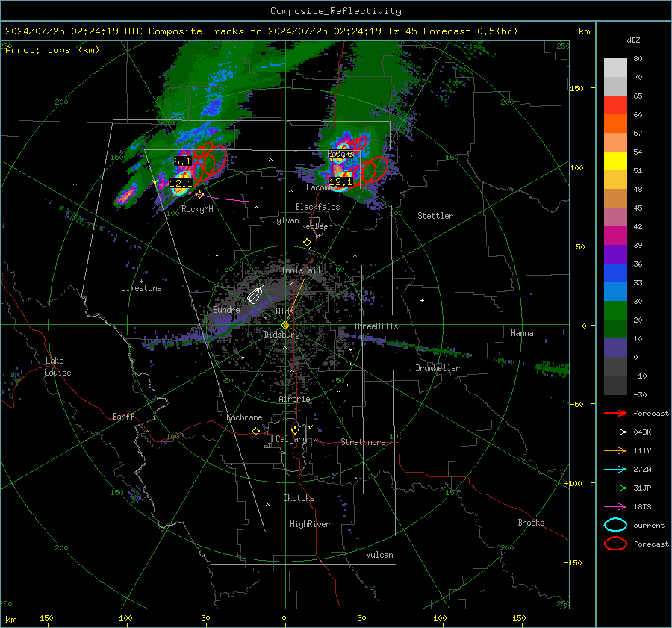This screenshot has width=672, height=628.
Task: Click the Limestone label
Action: click(141, 288)
